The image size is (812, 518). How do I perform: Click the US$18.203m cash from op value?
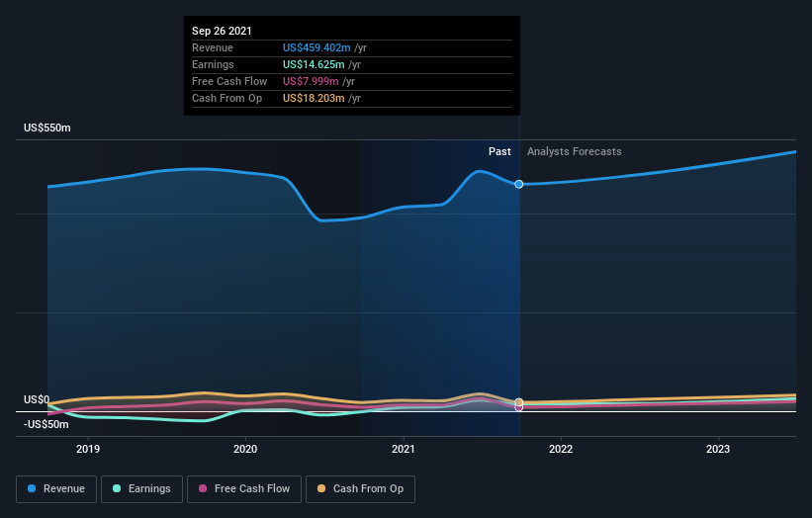pos(314,98)
